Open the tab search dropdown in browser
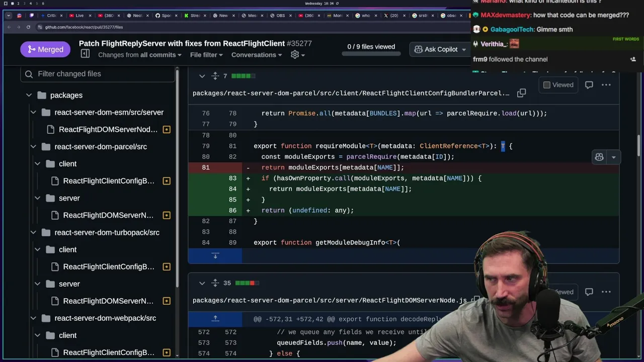This screenshot has width=644, height=362. click(8, 16)
